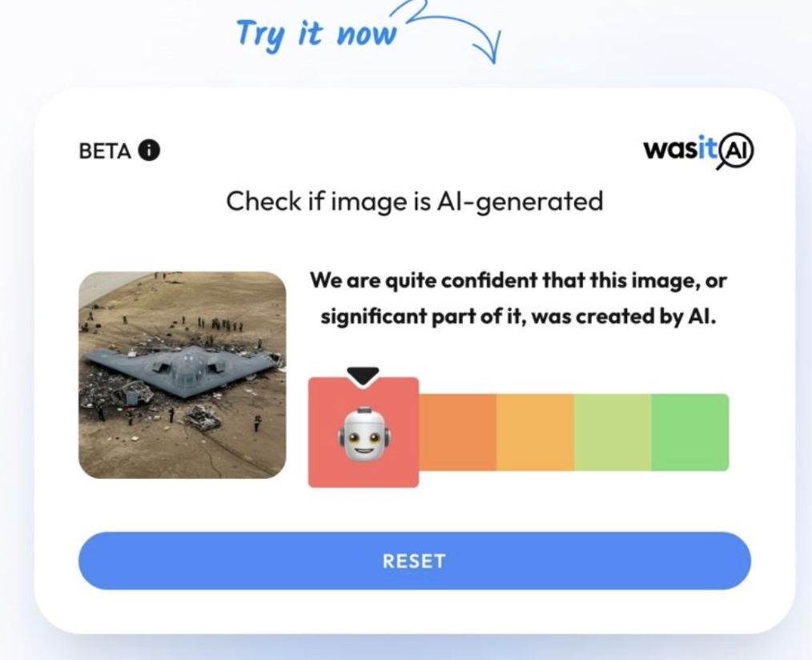Click the gray stealth aircraft in the thumbnail

coord(181,370)
